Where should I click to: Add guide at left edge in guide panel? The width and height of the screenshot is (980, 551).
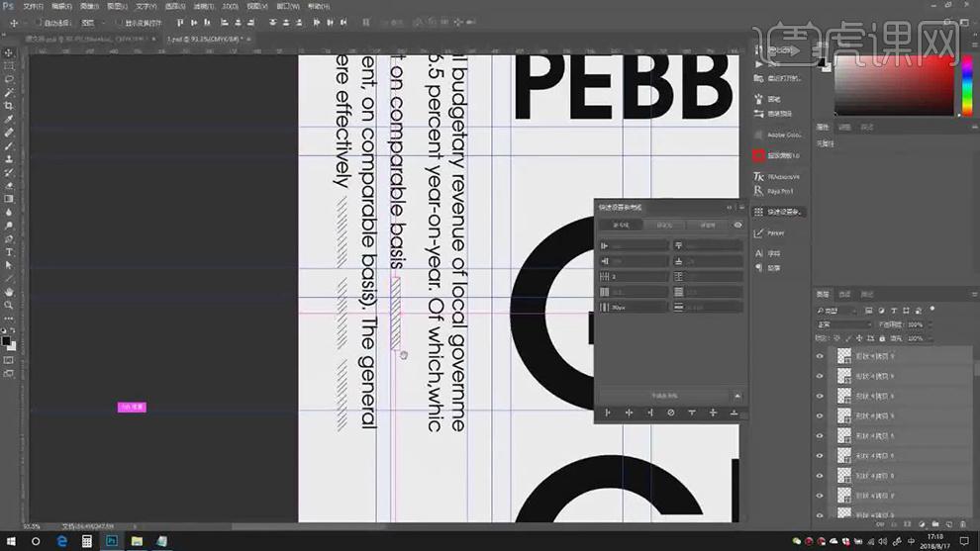[x=608, y=413]
